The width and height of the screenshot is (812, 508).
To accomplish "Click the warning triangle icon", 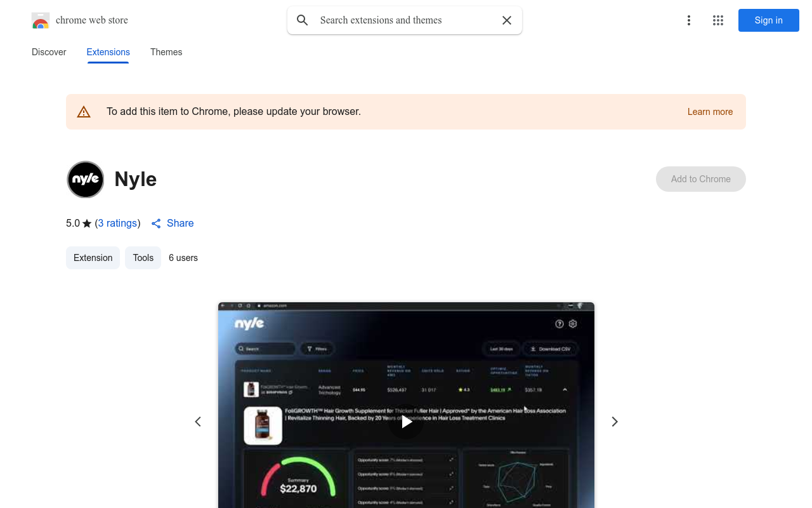I will (x=84, y=112).
